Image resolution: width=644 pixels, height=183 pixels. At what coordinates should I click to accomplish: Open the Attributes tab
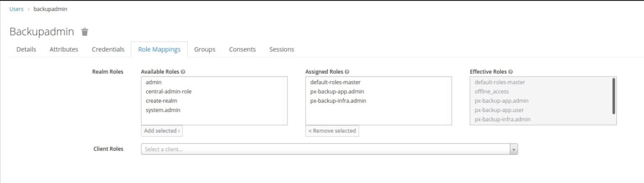pos(64,50)
